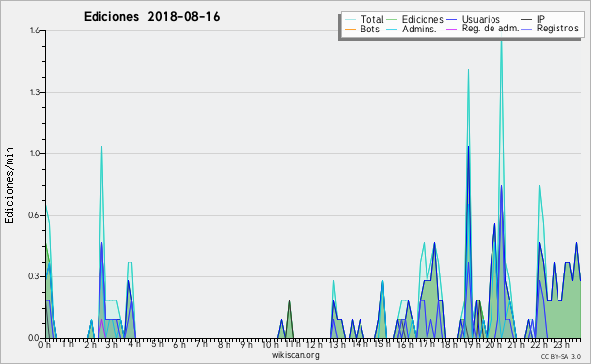Click the wikiscan.org text below the chart

(x=295, y=355)
